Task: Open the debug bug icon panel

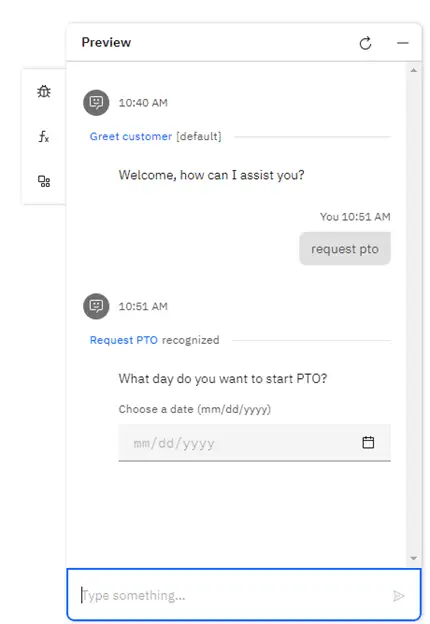Action: click(44, 92)
